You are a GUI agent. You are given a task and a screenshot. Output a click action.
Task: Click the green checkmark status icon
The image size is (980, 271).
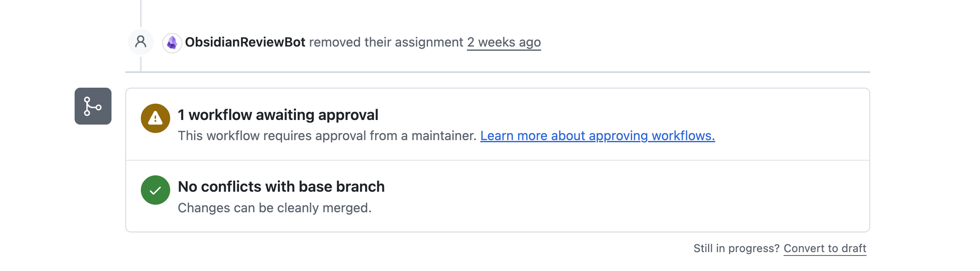click(x=156, y=190)
